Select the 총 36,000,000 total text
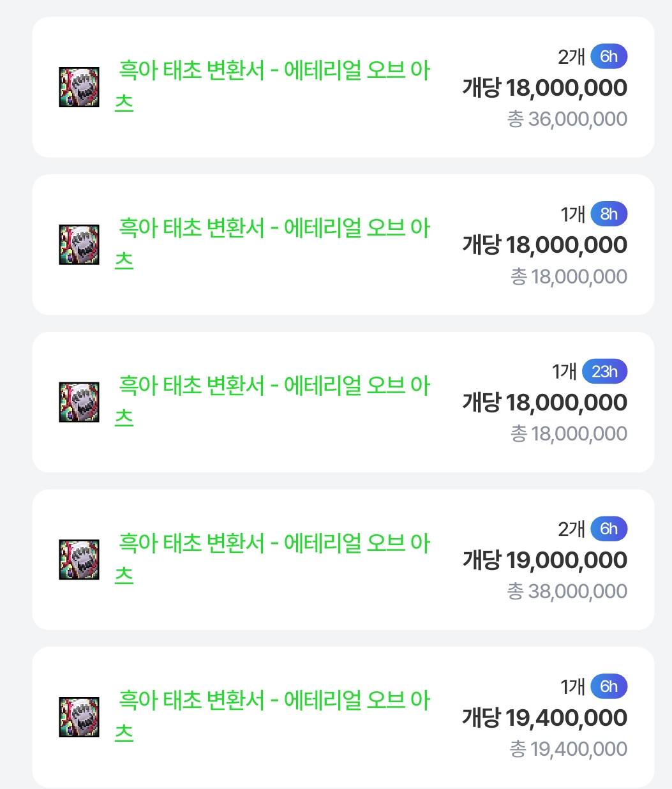 pyautogui.click(x=567, y=119)
